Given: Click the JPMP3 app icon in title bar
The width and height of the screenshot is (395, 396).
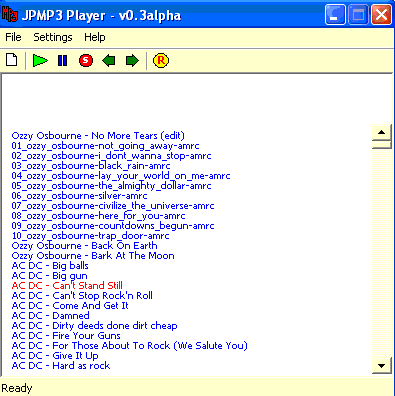Looking at the screenshot, I should pyautogui.click(x=10, y=14).
